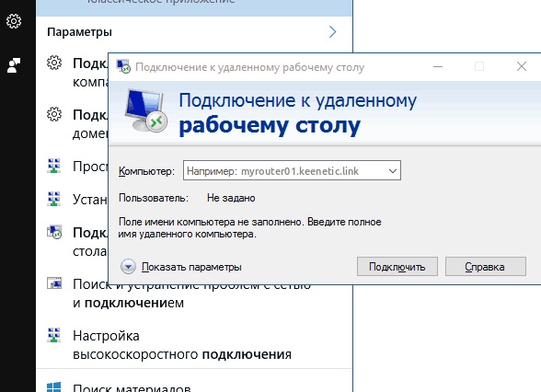Click the Не задано user value

click(231, 198)
